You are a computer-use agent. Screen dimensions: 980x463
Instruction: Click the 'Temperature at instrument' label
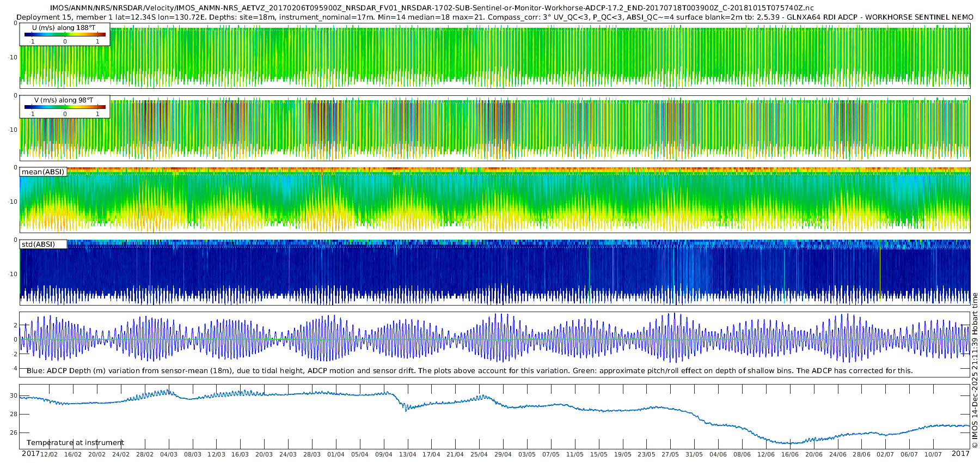(x=76, y=443)
